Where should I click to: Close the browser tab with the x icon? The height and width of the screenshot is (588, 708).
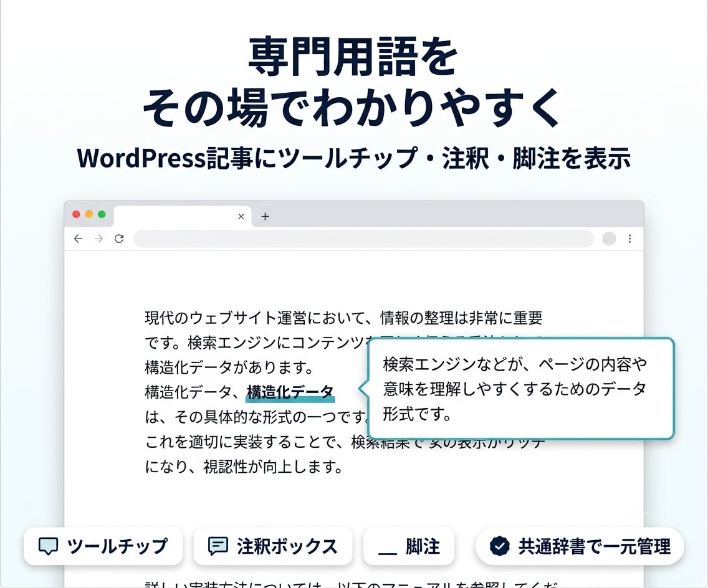pos(241,217)
